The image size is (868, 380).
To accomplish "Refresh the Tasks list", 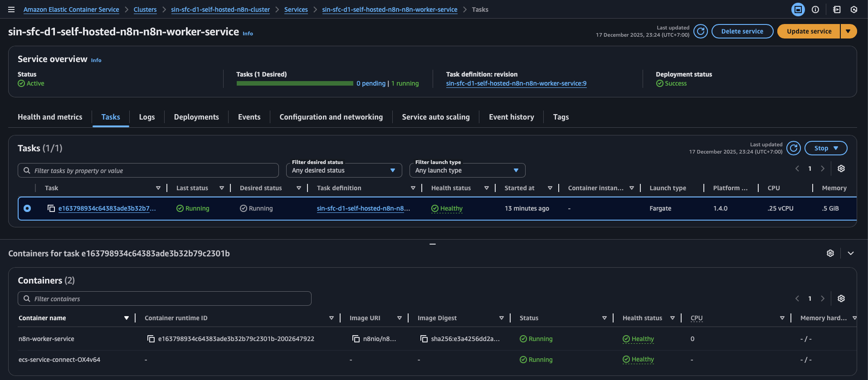I will coord(794,148).
